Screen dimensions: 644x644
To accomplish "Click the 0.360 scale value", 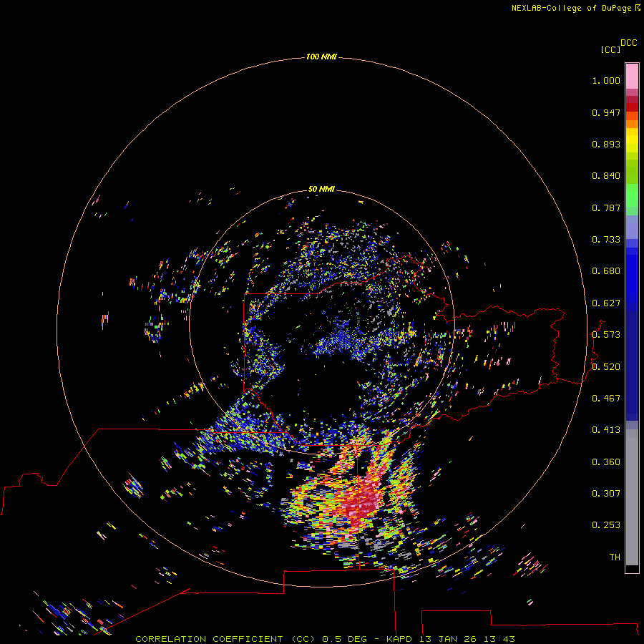I will (606, 462).
